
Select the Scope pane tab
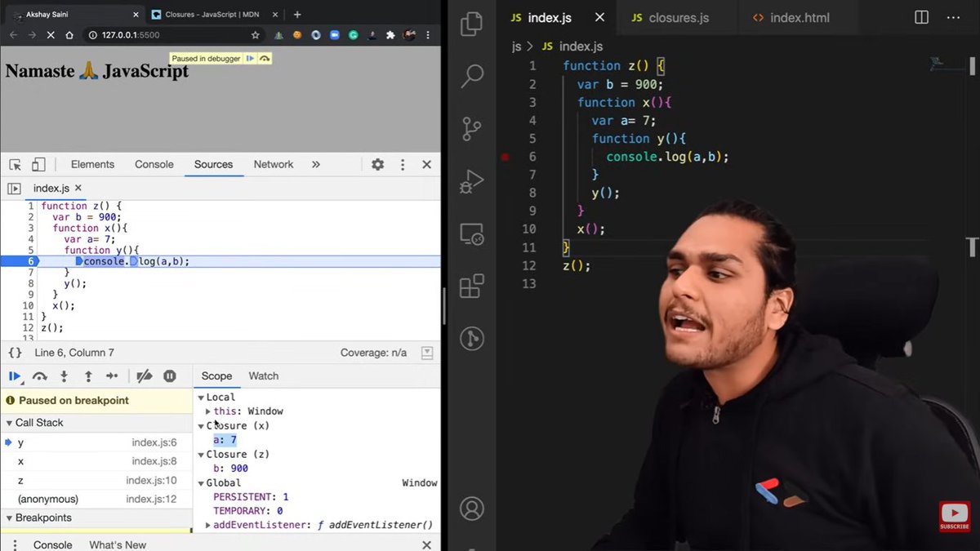(x=216, y=376)
